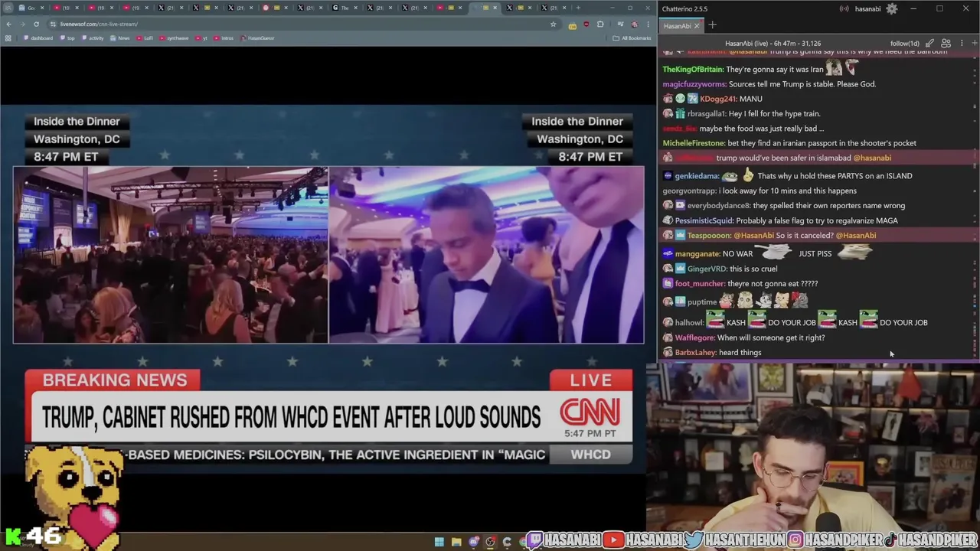Close the HasanAbi Chatterino tab
This screenshot has width=980, height=551.
click(697, 26)
